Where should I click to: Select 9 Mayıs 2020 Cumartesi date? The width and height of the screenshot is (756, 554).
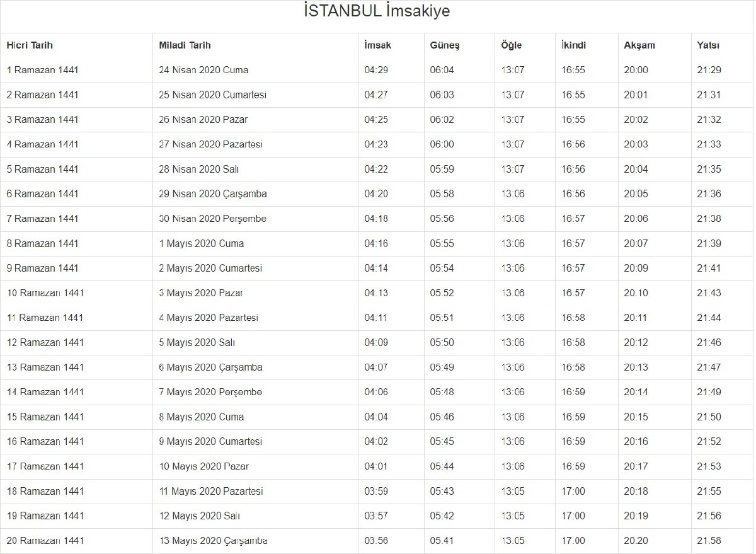(210, 442)
